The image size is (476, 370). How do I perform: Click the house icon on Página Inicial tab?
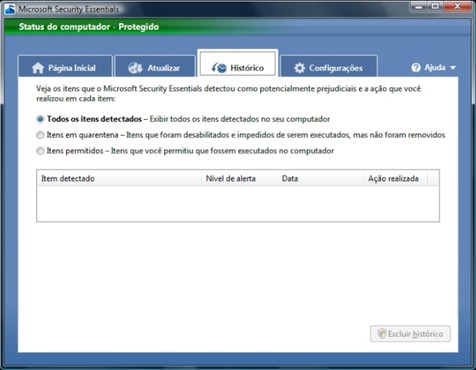pyautogui.click(x=38, y=68)
